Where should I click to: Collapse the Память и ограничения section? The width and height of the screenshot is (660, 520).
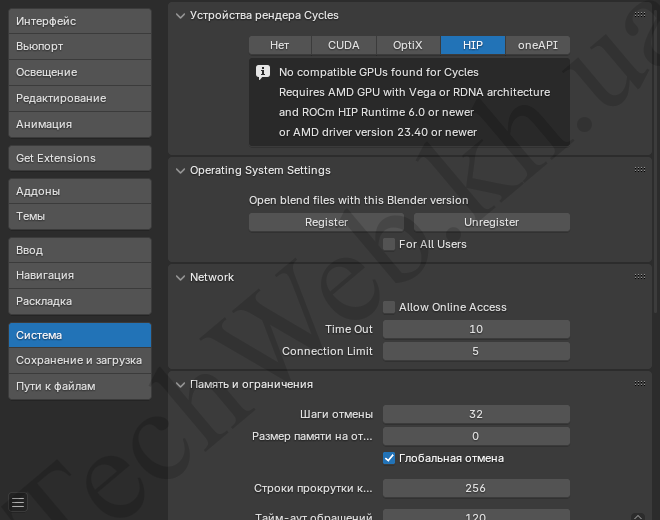coord(180,384)
